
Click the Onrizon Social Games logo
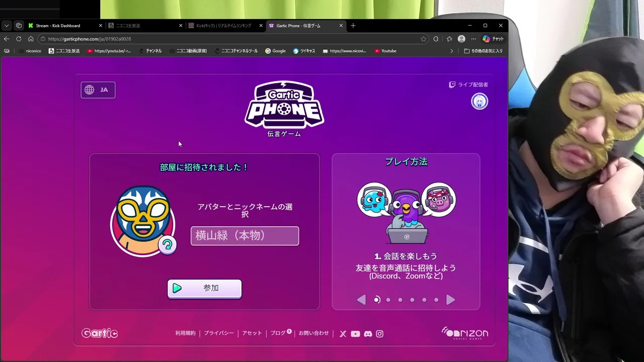(x=465, y=333)
